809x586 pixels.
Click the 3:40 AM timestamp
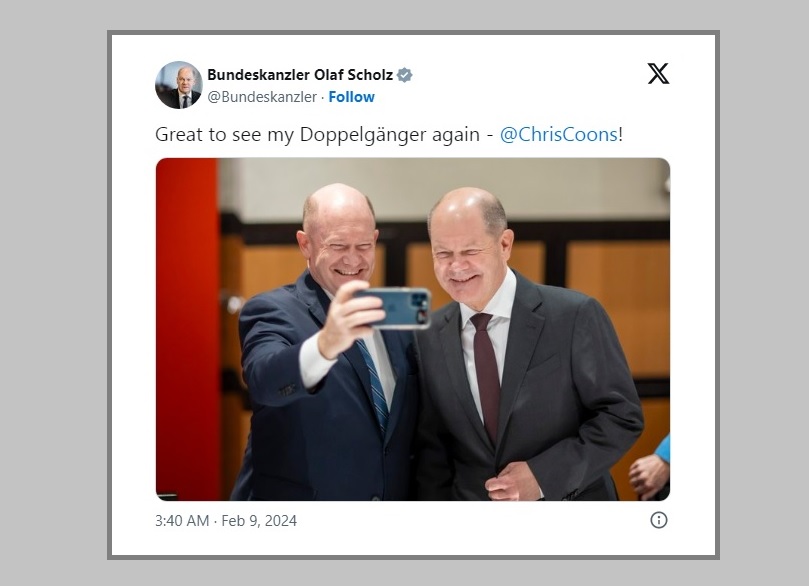tap(182, 520)
